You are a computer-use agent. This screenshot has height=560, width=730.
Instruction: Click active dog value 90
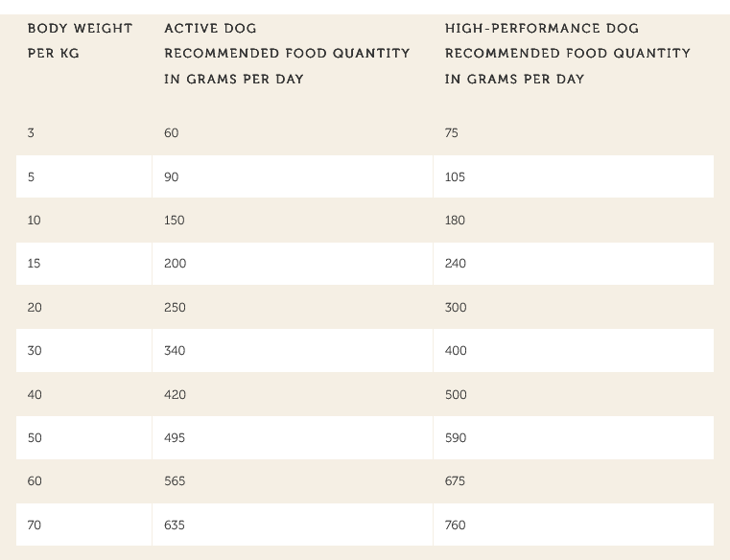[172, 176]
